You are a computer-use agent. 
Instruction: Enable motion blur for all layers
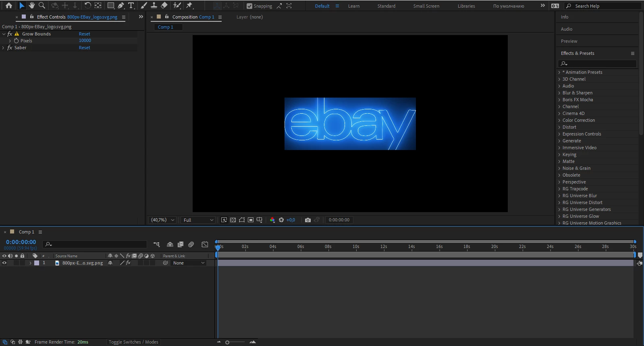[x=191, y=244]
